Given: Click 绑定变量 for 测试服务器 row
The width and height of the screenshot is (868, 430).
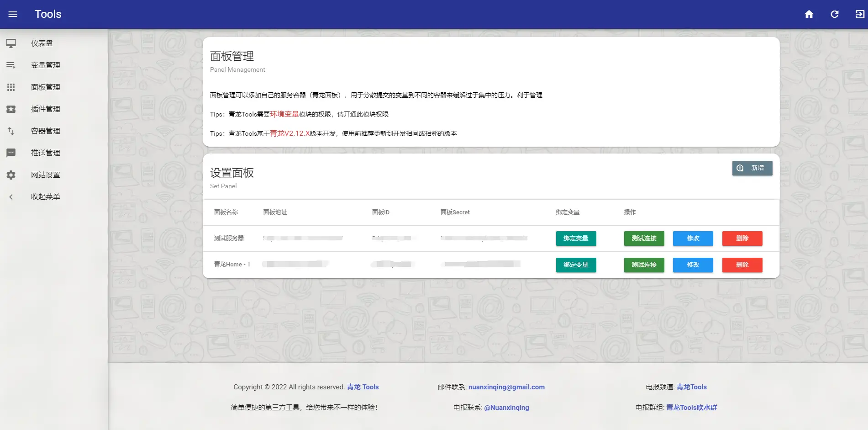Looking at the screenshot, I should [576, 239].
